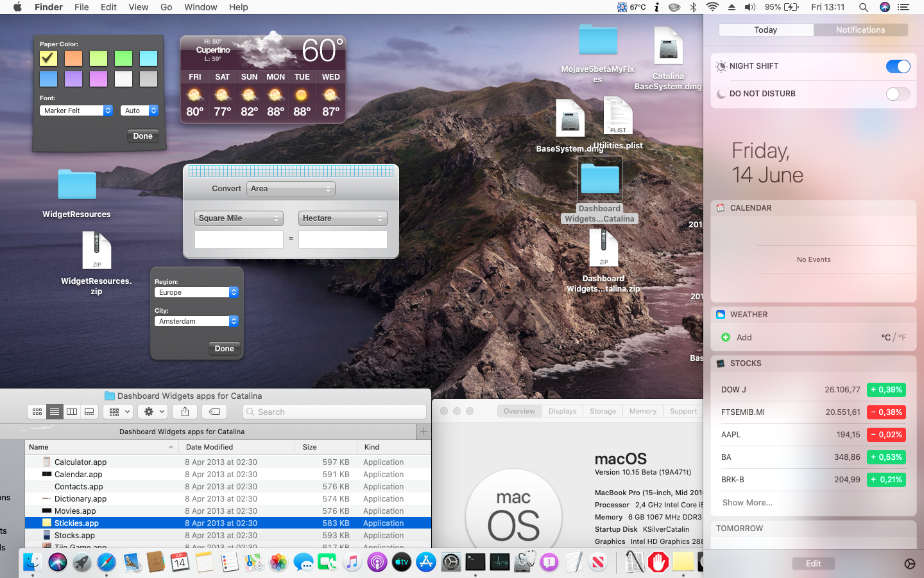Open the Square Mile unit dropdown
This screenshot has height=578, width=924.
[x=239, y=218]
